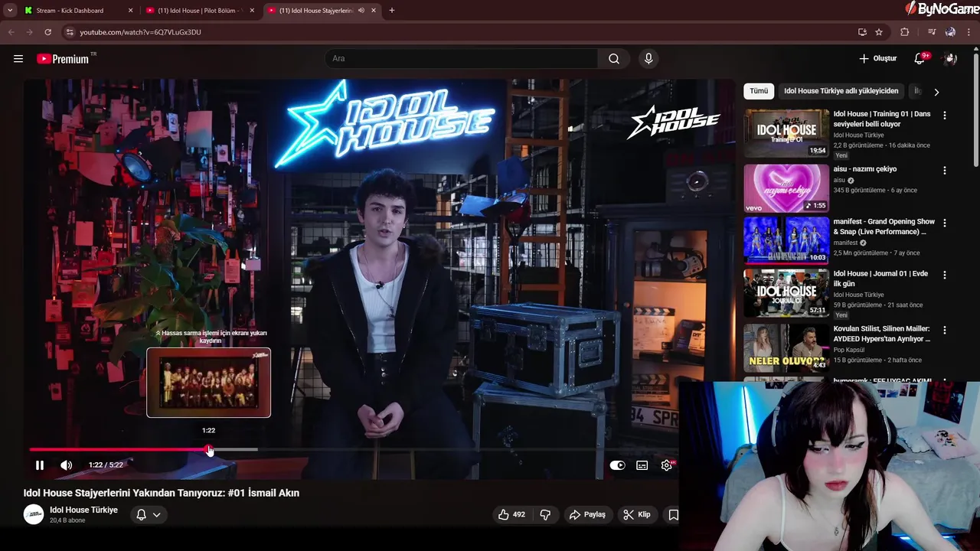This screenshot has width=980, height=551.
Task: Open the Chrome three-dot menu
Action: click(x=969, y=32)
